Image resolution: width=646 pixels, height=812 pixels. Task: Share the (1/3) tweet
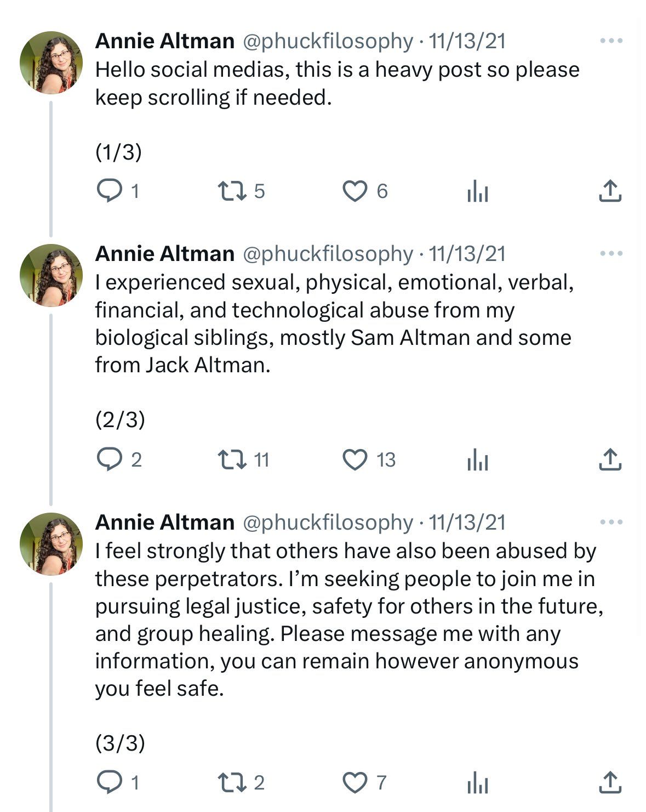[609, 191]
